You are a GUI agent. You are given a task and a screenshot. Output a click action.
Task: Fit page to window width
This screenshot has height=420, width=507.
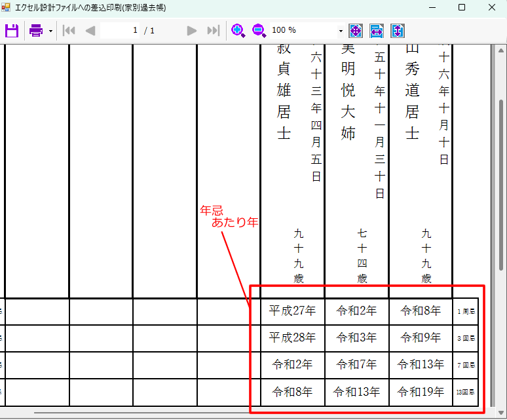(377, 31)
